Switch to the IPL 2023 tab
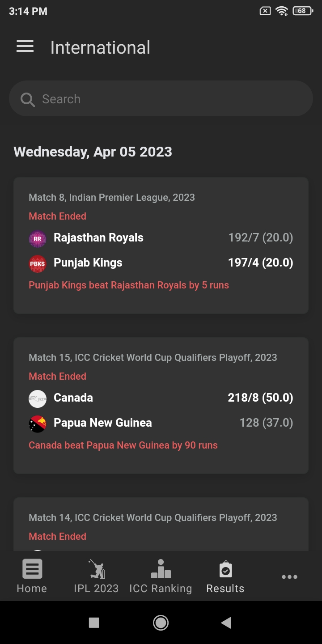The width and height of the screenshot is (322, 644). click(96, 576)
